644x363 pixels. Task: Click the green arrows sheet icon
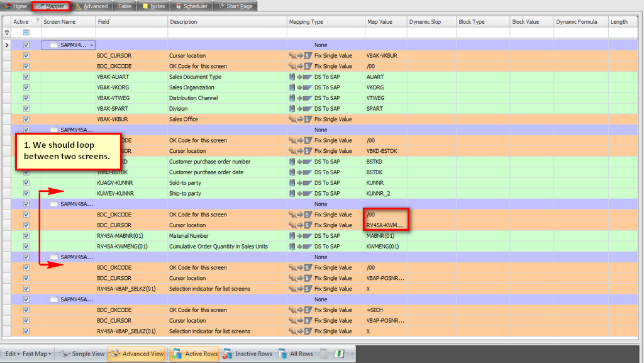(x=339, y=354)
